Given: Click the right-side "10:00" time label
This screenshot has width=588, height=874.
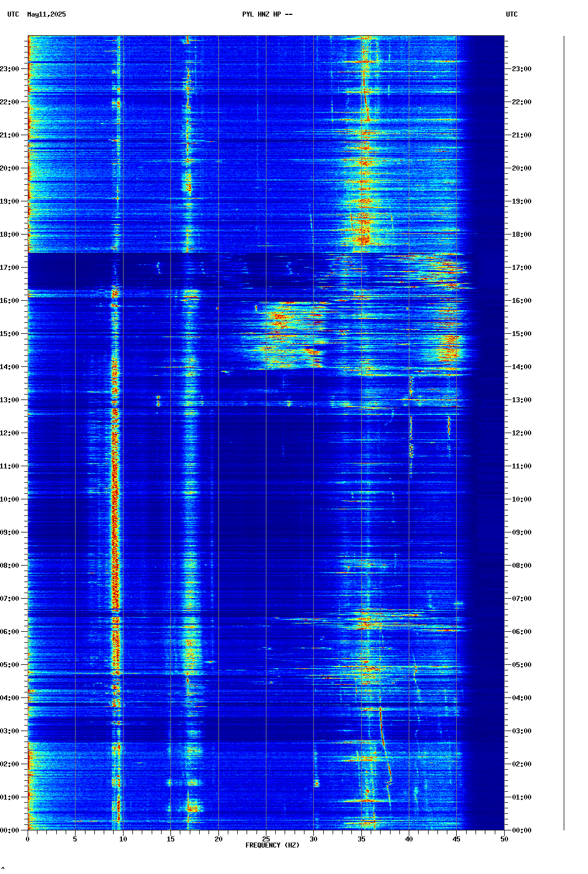Looking at the screenshot, I should [522, 499].
